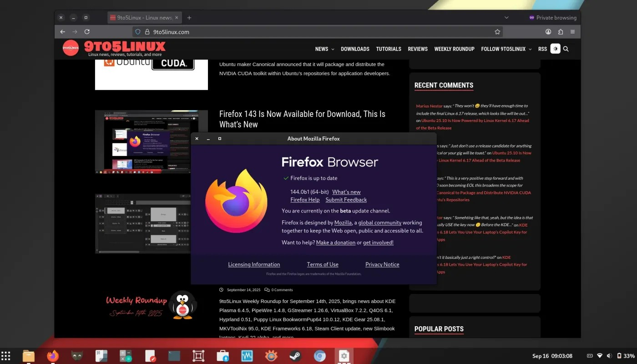Toggle the site's dark/light theme switch
Image resolution: width=637 pixels, height=364 pixels.
pos(555,49)
